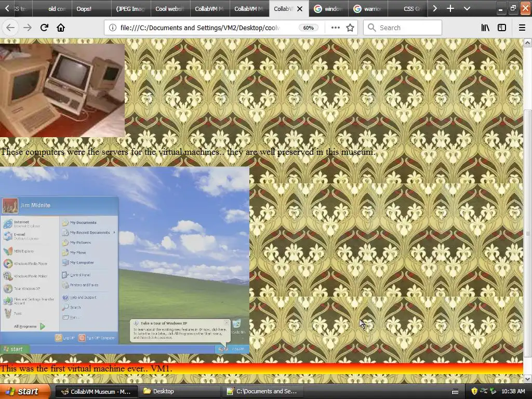Switch to the 'Cool websit' tab
This screenshot has width=532, height=399.
coord(170,9)
